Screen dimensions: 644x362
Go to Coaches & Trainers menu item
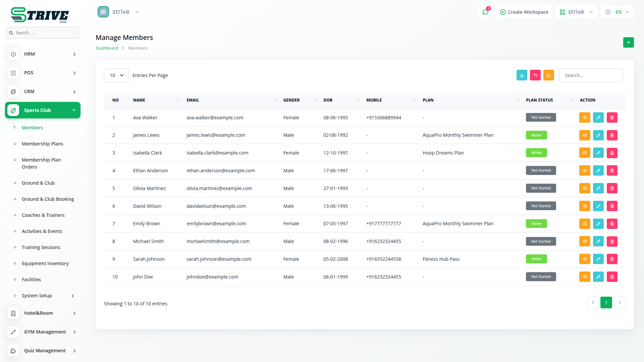[x=43, y=215]
